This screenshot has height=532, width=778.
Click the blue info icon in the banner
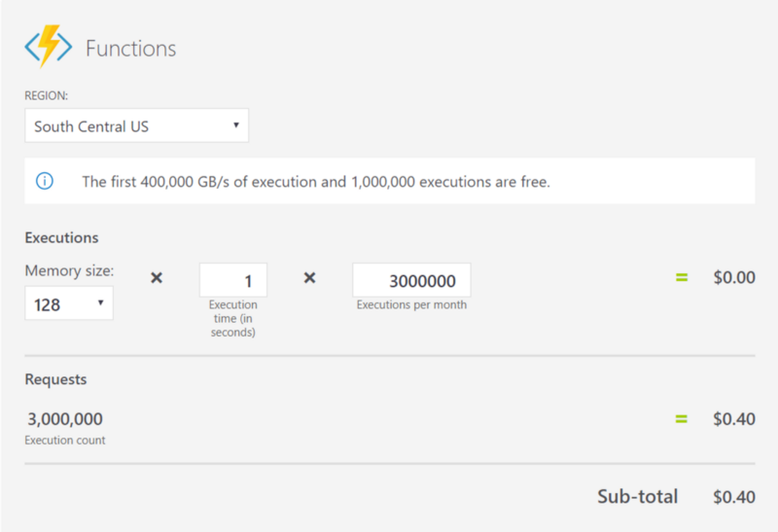45,181
